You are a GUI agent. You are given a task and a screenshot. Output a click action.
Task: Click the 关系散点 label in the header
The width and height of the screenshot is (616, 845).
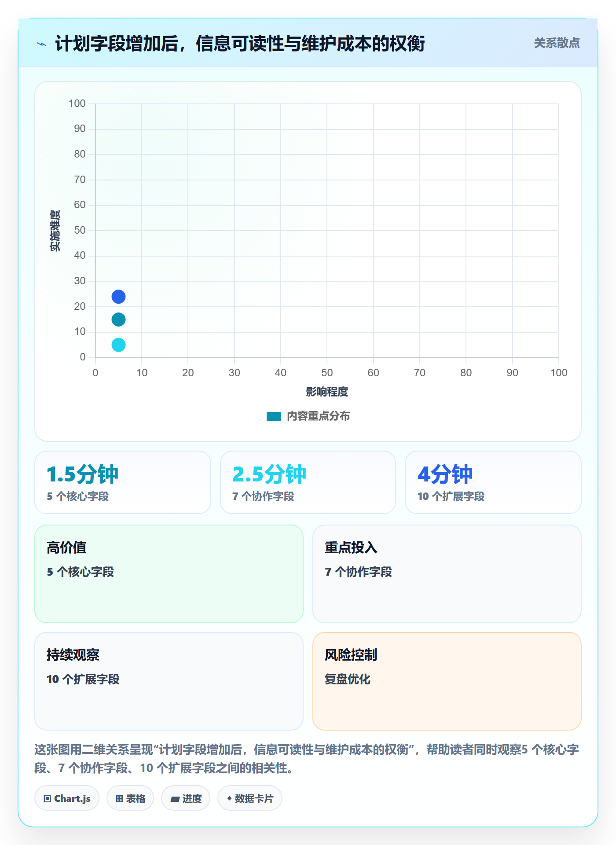pyautogui.click(x=557, y=43)
